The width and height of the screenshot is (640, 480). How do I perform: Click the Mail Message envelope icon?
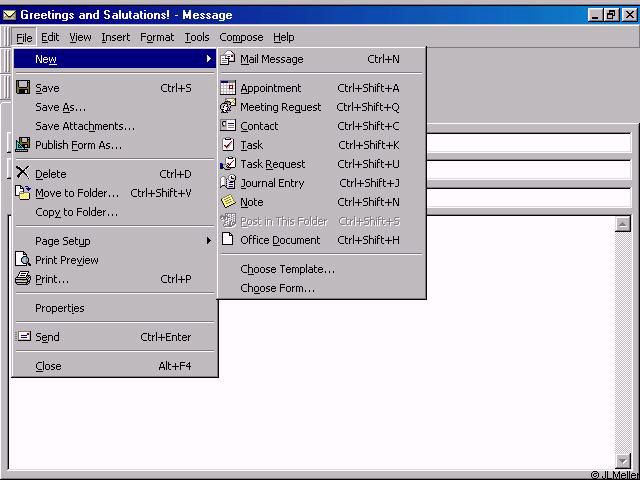228,59
